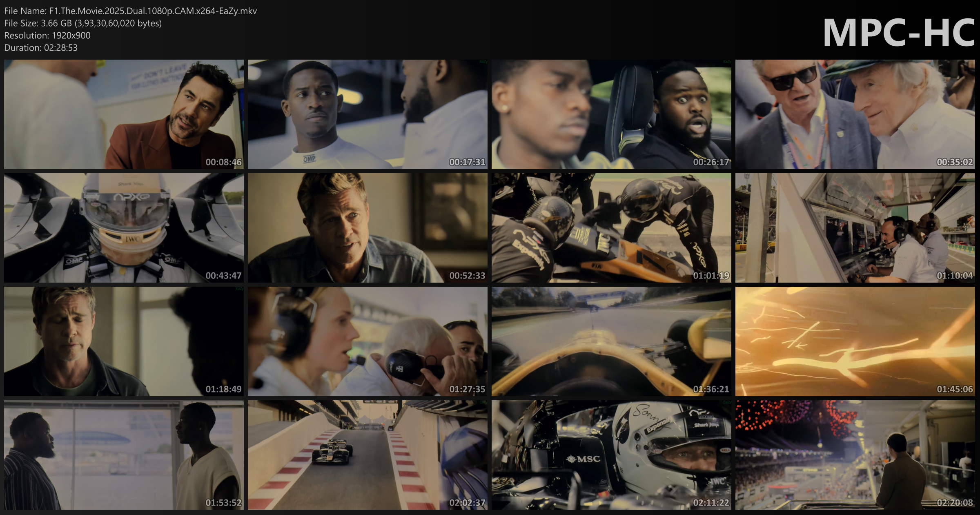Select the thumbnail at 00:26:17

coord(611,114)
